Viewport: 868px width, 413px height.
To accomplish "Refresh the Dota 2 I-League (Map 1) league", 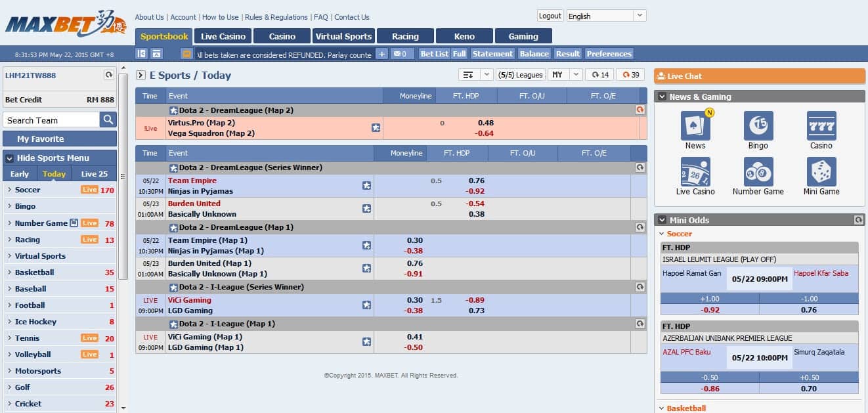I will click(640, 324).
